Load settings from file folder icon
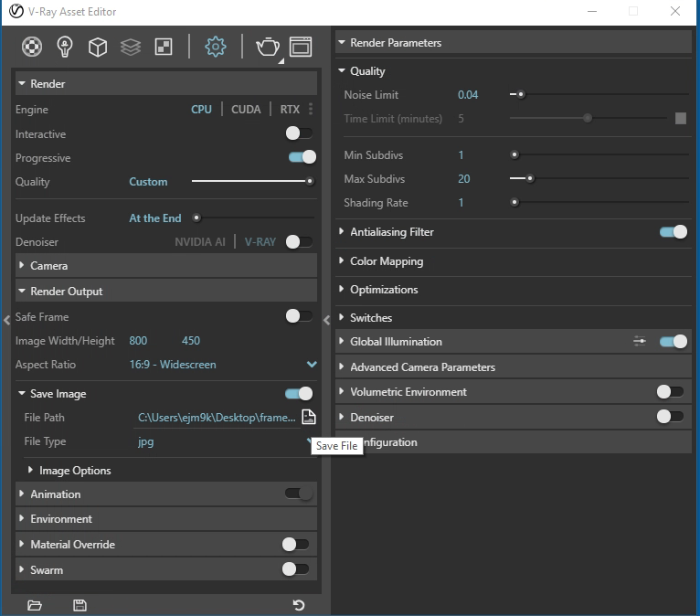The width and height of the screenshot is (700, 616). [35, 605]
